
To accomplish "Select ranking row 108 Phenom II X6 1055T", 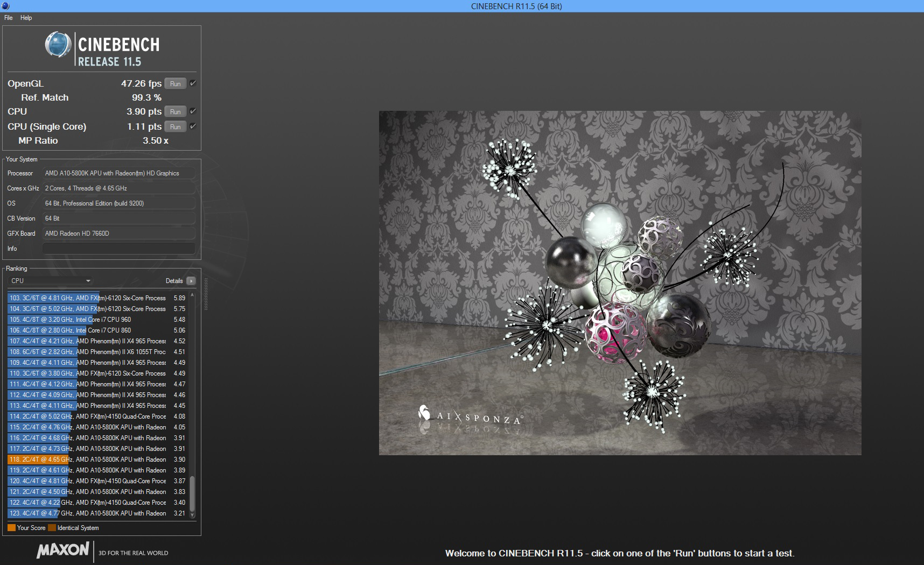I will coord(97,352).
